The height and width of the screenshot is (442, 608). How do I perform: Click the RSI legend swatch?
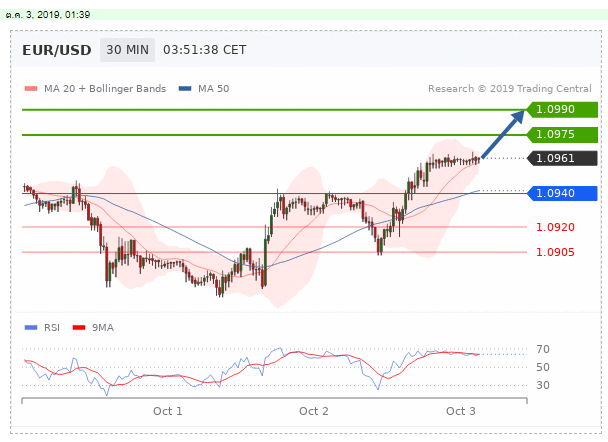pyautogui.click(x=31, y=328)
